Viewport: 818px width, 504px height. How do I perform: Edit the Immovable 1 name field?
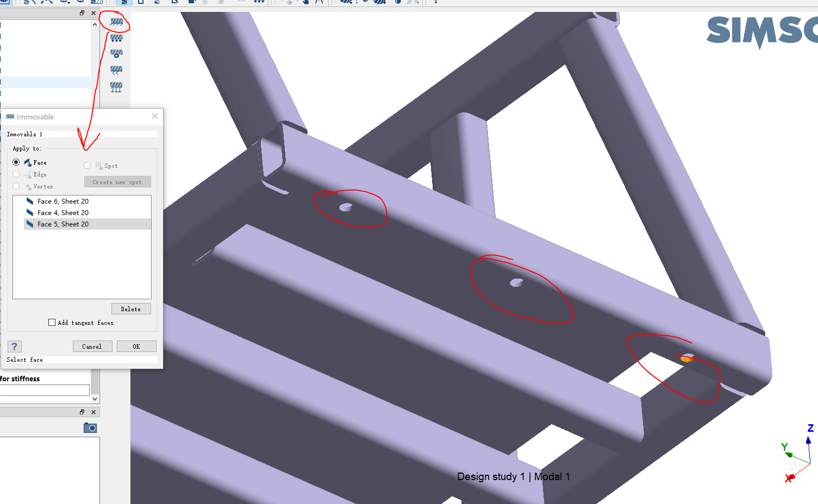(x=82, y=134)
